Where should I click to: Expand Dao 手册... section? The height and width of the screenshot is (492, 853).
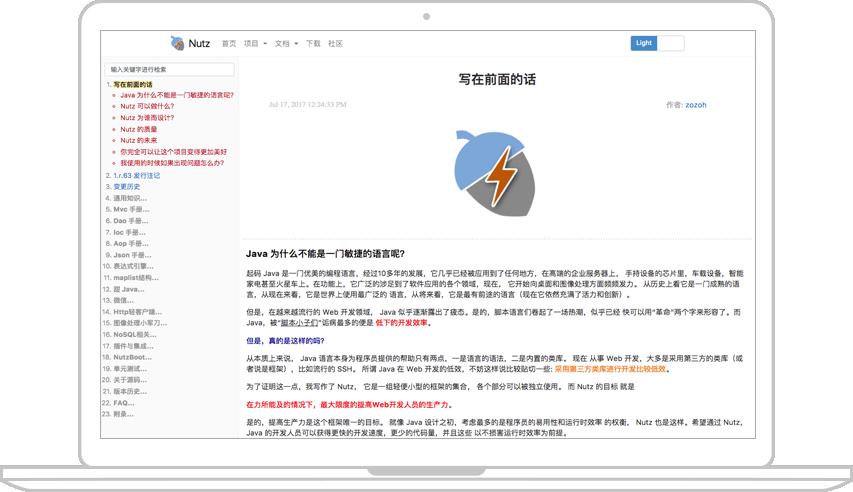pos(131,221)
